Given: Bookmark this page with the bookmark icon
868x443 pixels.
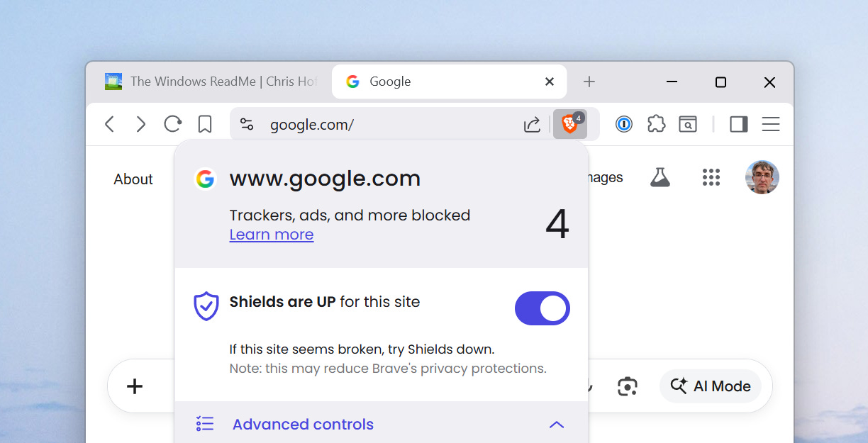Looking at the screenshot, I should pos(205,124).
